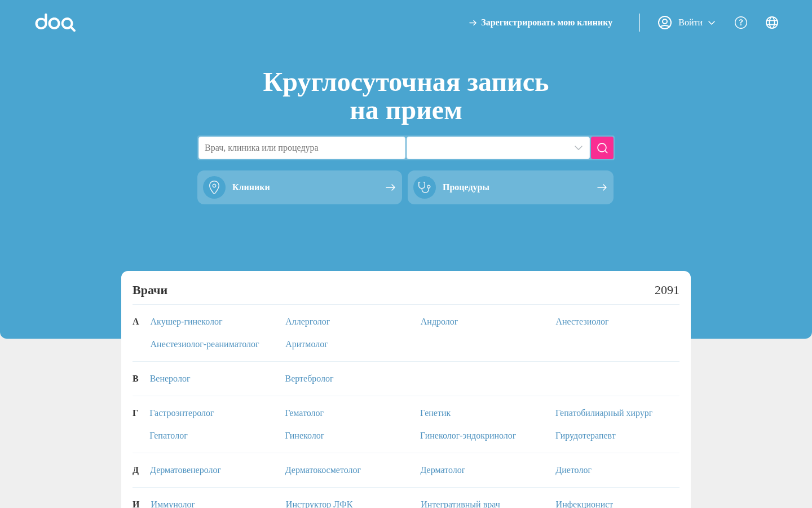The width and height of the screenshot is (812, 508).
Task: Click the doq logo
Action: click(x=55, y=23)
